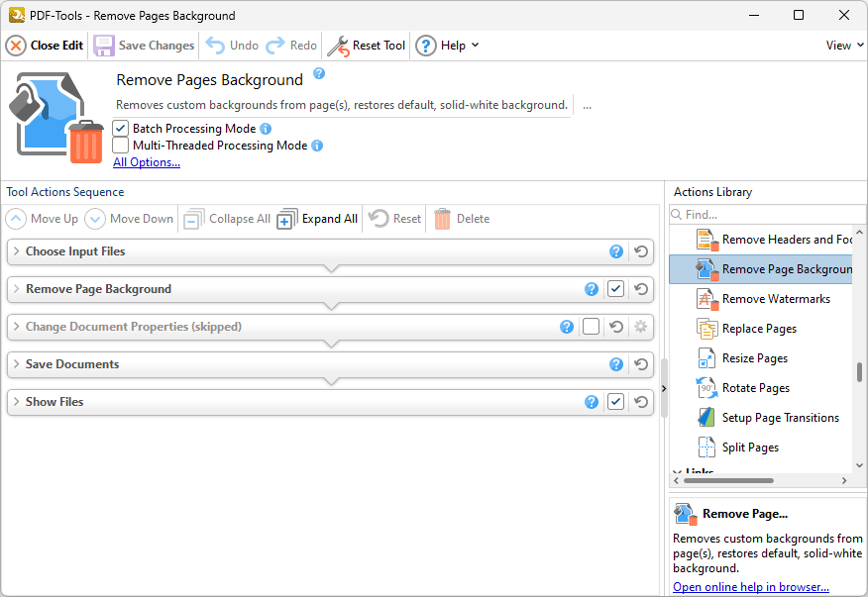Enable Multi-Threaded Processing Mode checkbox
Screen dimensions: 868x597
click(121, 146)
